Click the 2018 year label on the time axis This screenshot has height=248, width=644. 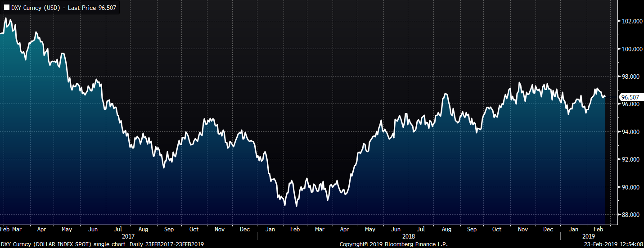(409, 236)
